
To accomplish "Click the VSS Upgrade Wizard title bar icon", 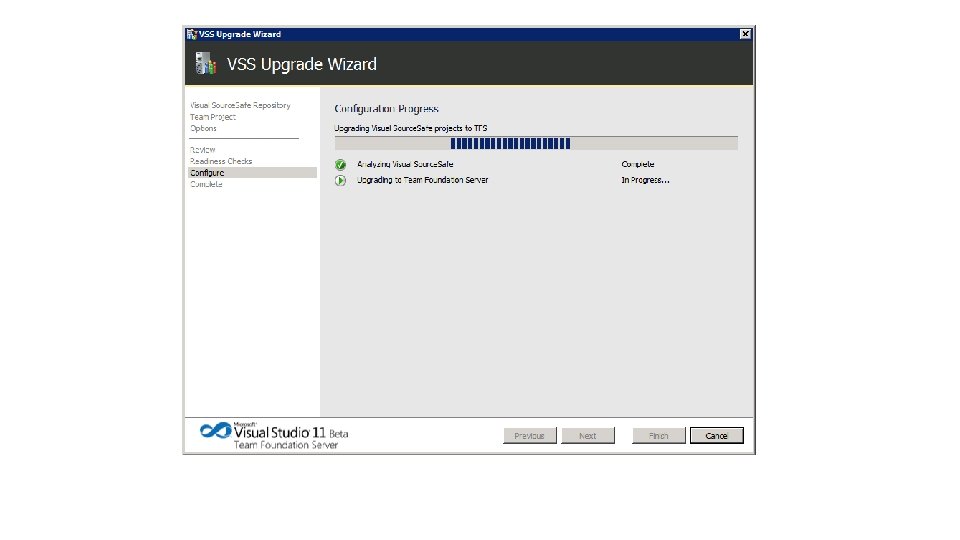I will coord(192,34).
